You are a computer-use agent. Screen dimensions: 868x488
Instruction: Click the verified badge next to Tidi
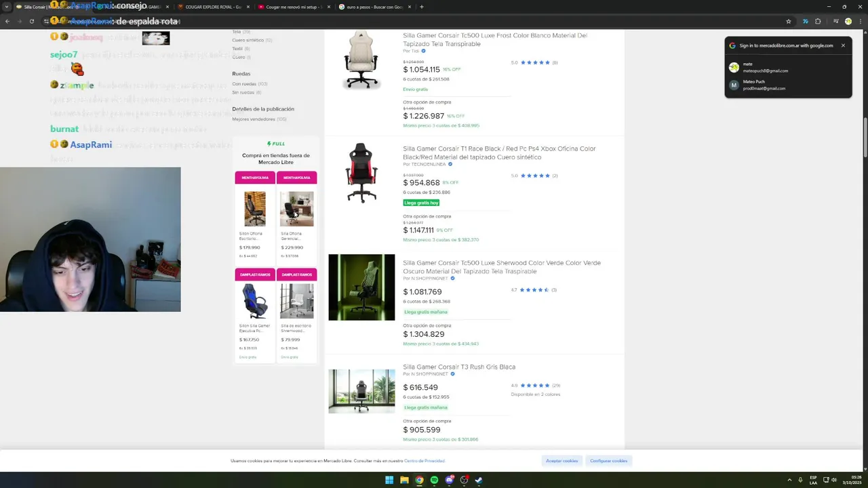coord(424,51)
